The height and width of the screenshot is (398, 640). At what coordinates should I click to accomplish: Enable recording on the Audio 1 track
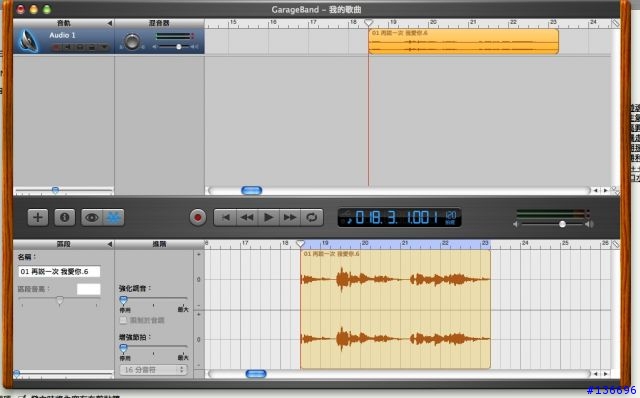coord(57,47)
